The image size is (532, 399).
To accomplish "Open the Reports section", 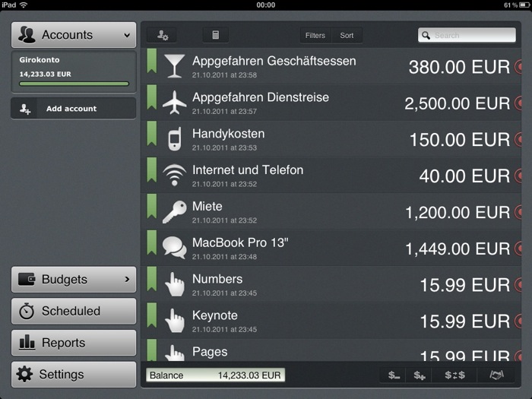I will pyautogui.click(x=74, y=343).
